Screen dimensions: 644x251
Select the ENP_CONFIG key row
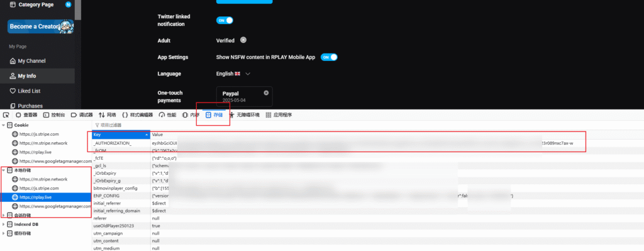point(367,196)
